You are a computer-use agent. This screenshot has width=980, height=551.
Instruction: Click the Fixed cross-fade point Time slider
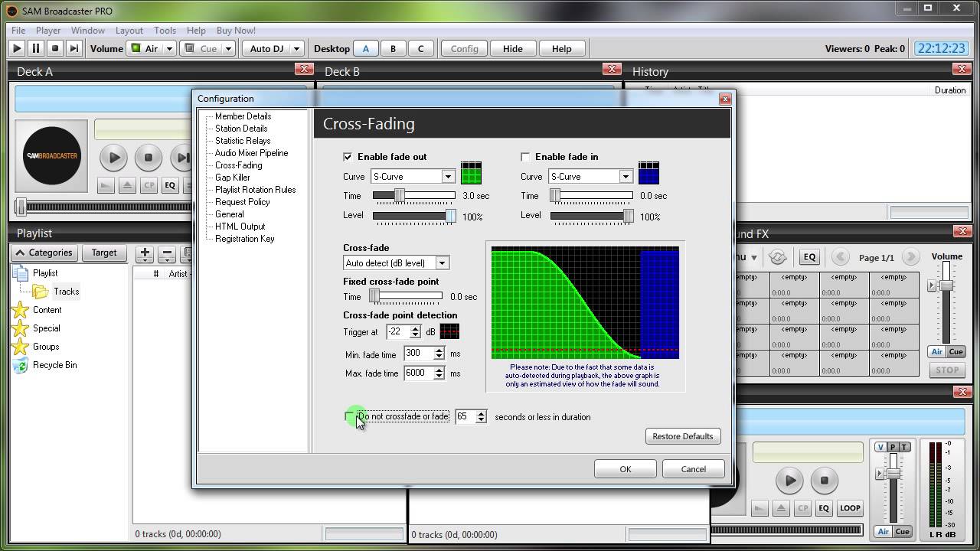[406, 296]
